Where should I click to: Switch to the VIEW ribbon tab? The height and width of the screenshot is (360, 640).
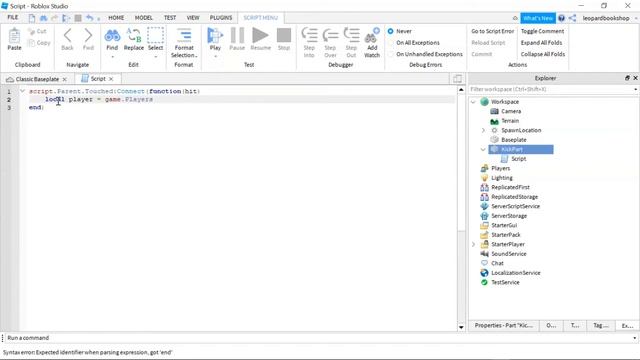pos(193,18)
